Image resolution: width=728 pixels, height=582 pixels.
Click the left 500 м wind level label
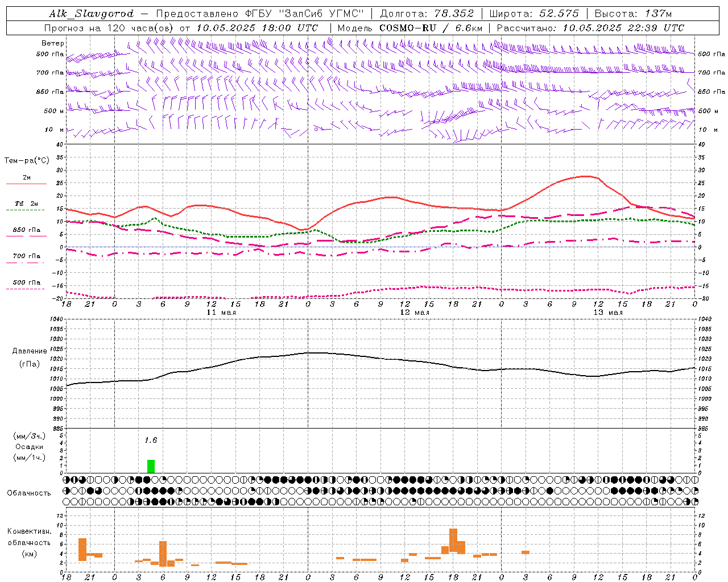pos(54,111)
